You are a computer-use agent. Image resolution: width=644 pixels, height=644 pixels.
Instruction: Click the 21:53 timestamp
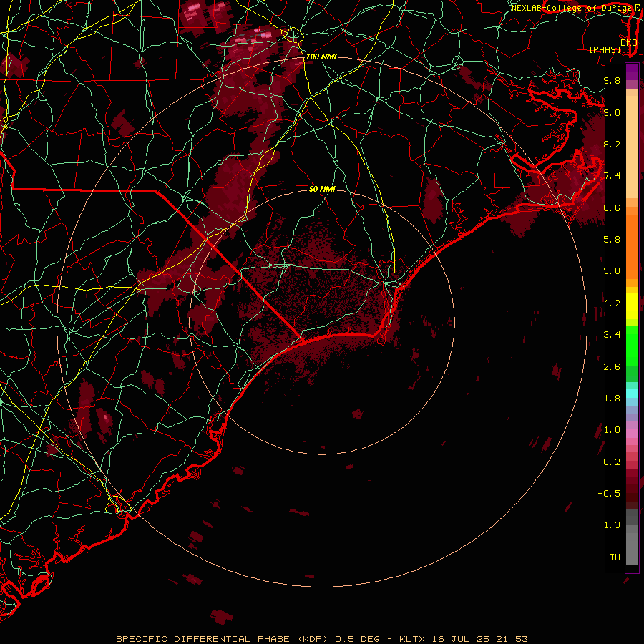pos(512,639)
